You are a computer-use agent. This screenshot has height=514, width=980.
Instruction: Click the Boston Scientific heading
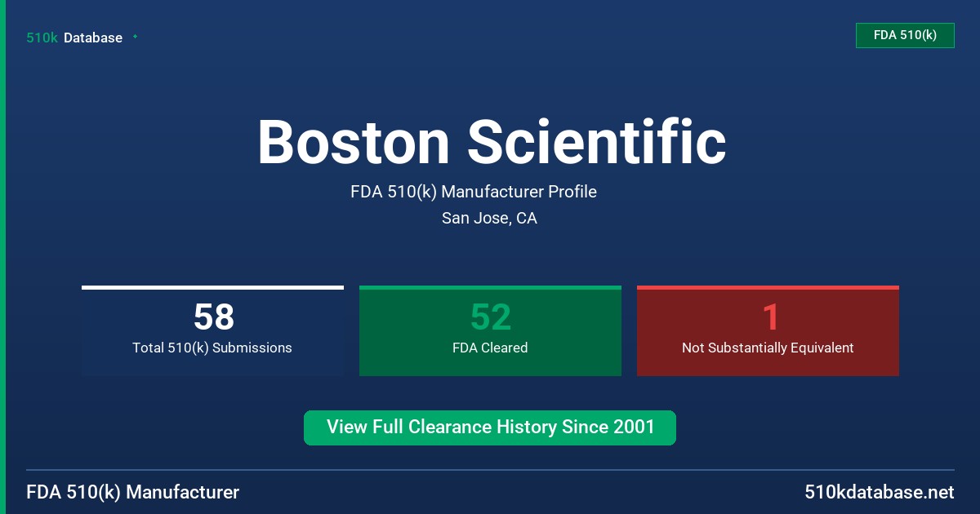(492, 142)
